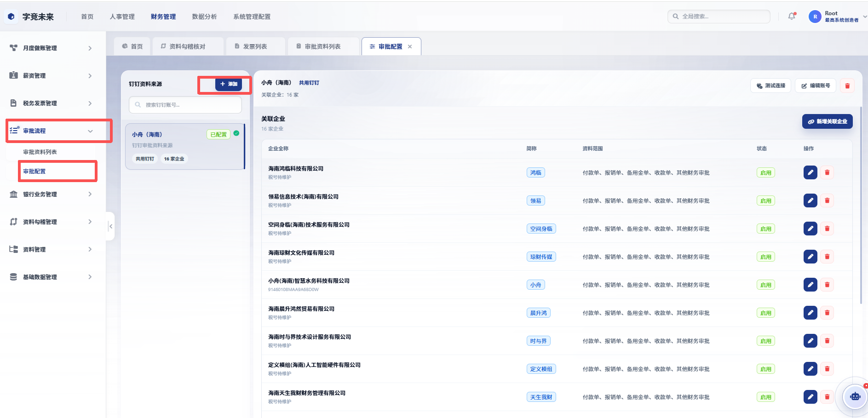Image resolution: width=868 pixels, height=418 pixels.
Task: Click the 编辑账号 button
Action: tap(816, 86)
